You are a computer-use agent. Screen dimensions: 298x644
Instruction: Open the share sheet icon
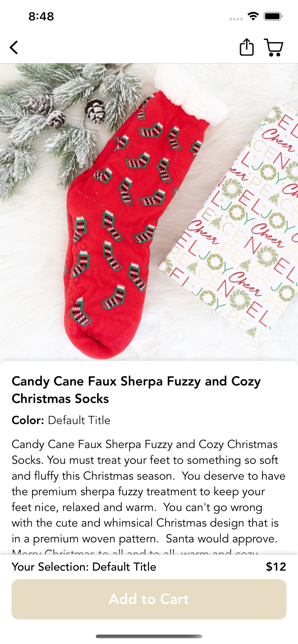[247, 47]
